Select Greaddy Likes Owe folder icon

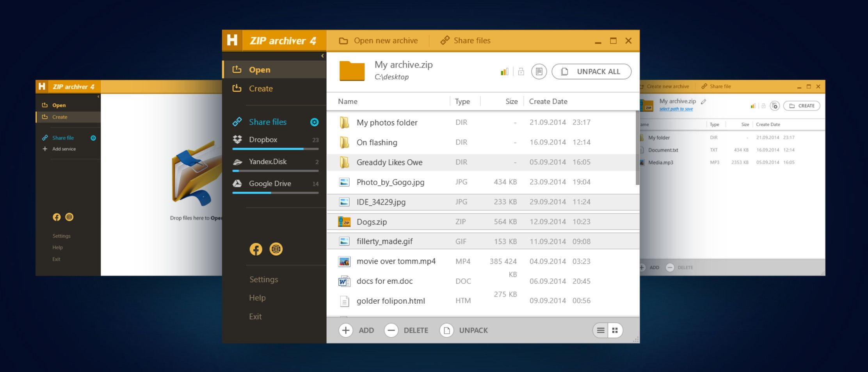coord(344,162)
